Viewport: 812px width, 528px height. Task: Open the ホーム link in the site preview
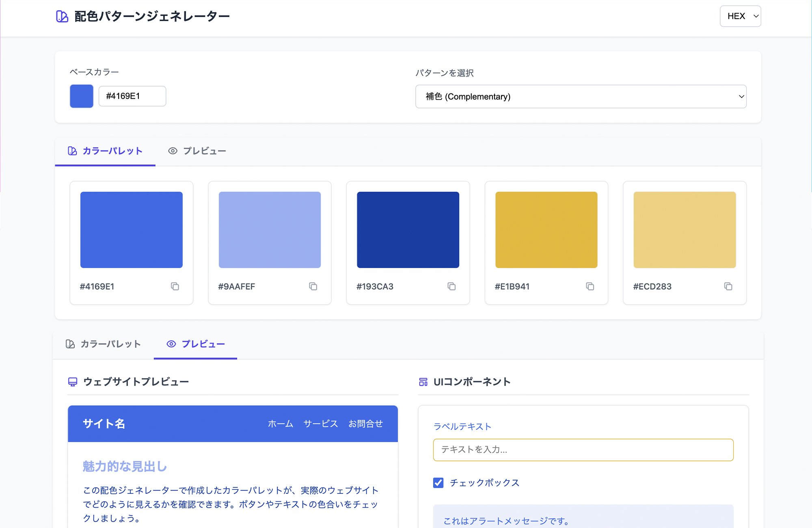point(281,424)
